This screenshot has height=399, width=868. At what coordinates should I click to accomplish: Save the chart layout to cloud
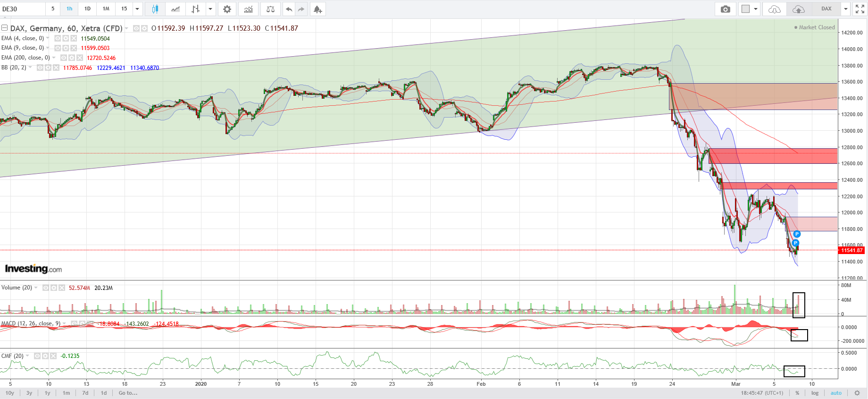(x=798, y=9)
